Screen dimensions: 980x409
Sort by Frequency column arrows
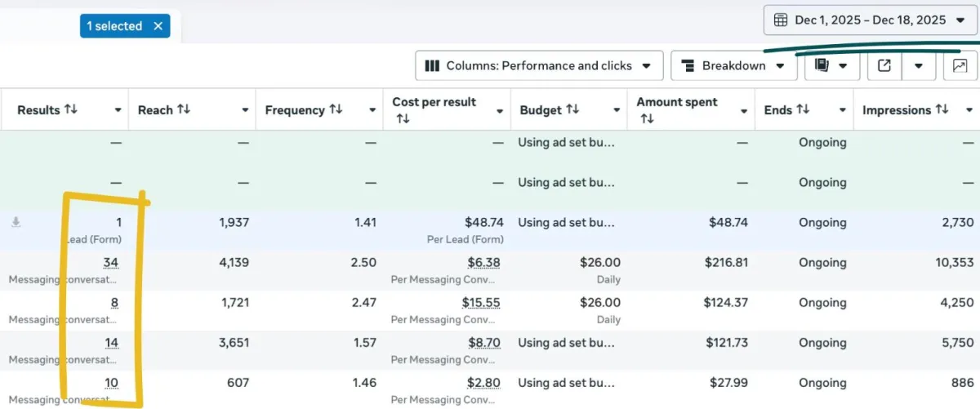click(336, 109)
